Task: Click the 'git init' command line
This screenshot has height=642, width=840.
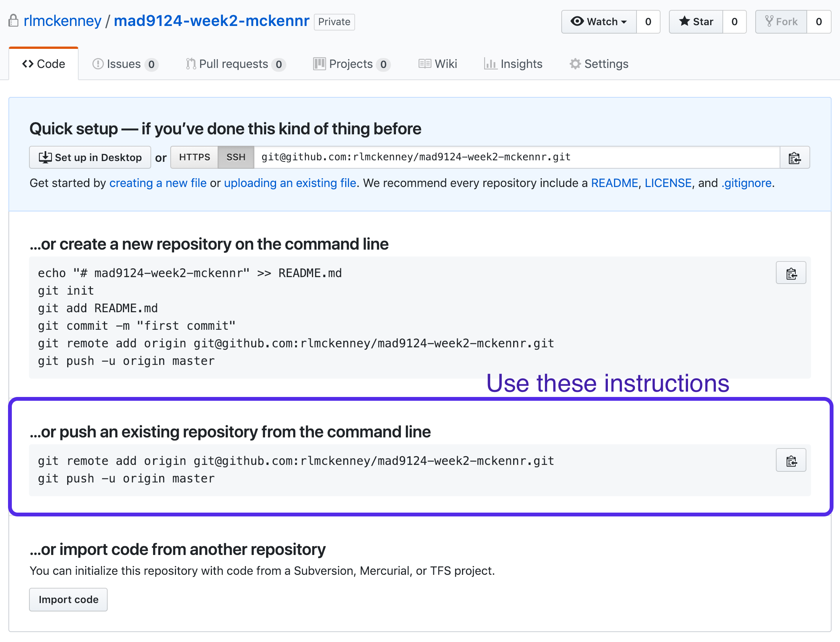Action: 66,291
